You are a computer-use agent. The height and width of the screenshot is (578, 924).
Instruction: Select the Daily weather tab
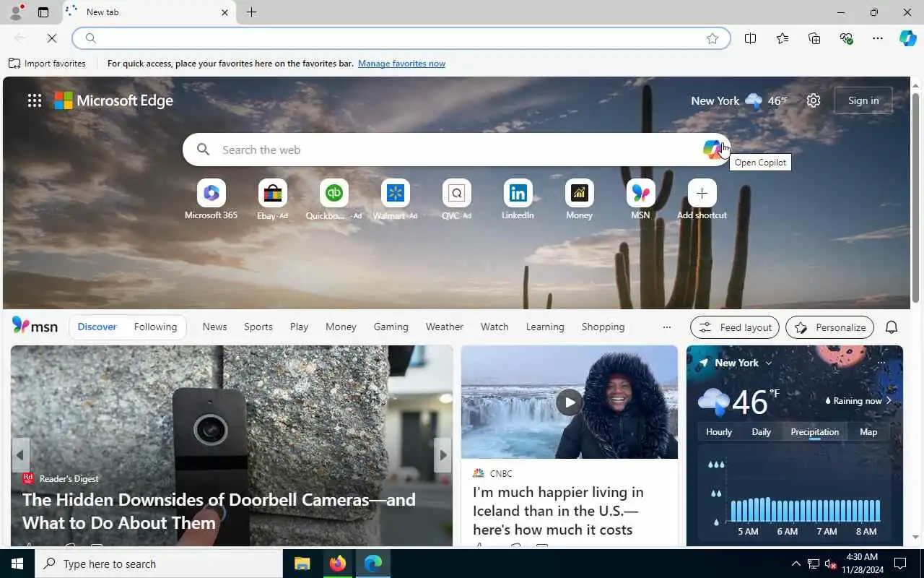(761, 431)
